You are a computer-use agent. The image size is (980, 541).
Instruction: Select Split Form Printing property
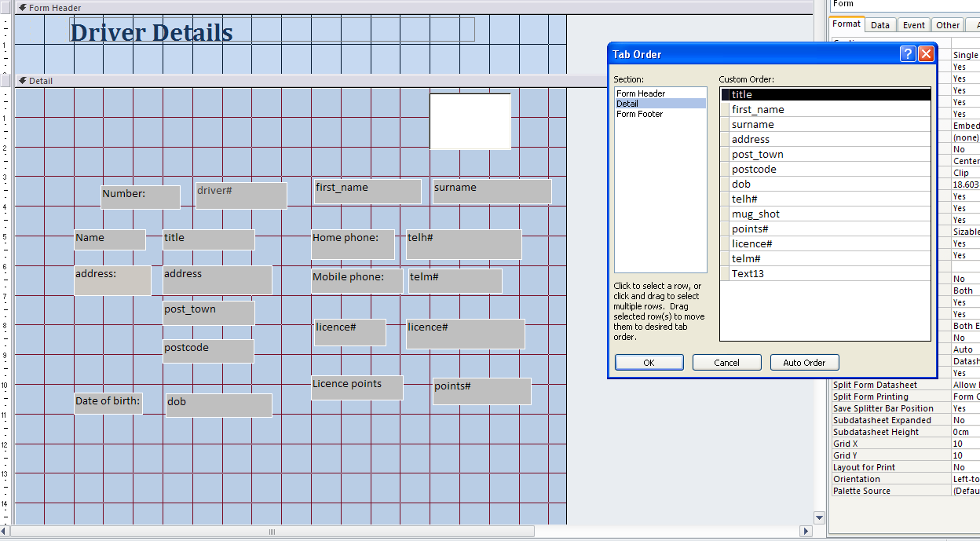891,397
